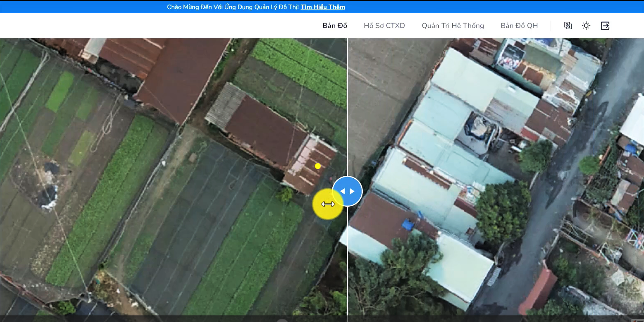
Task: Click the right arrow on the compare handle
Action: coord(352,191)
